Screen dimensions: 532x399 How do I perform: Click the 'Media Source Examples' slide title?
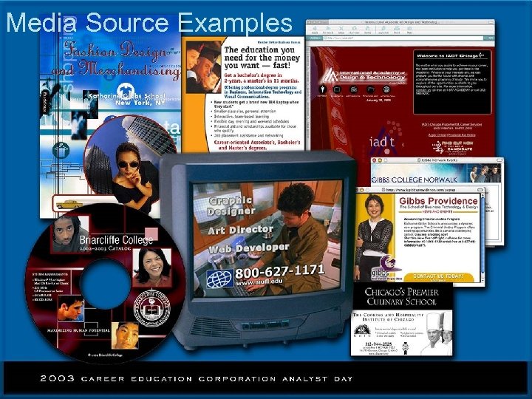(149, 23)
